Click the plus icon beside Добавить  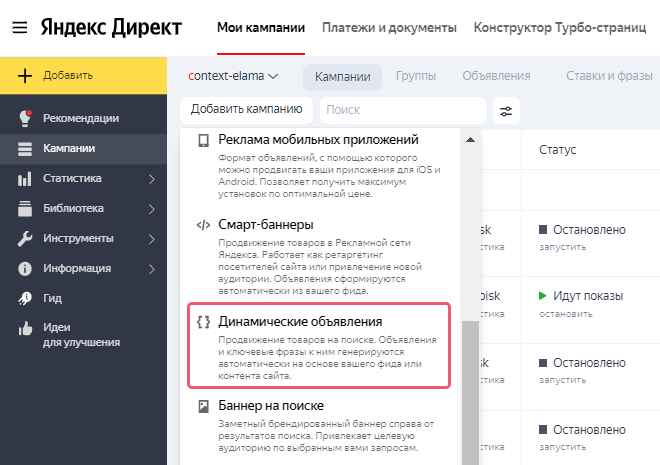(25, 76)
